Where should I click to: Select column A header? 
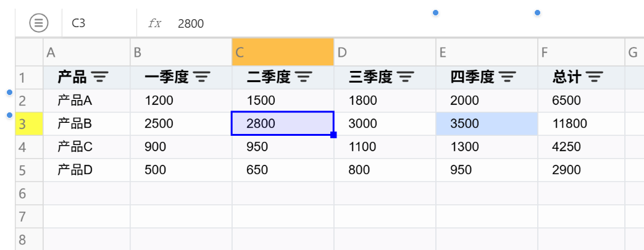point(86,53)
